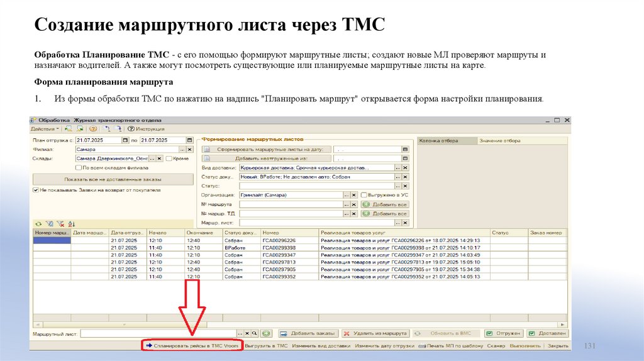Screen dimensions: 644x361
Task: Open selection for Организация field
Action: (x=347, y=195)
